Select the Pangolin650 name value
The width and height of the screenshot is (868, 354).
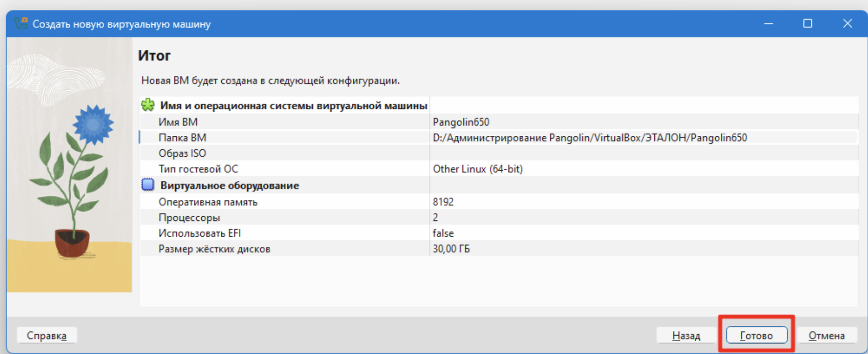[x=461, y=122]
